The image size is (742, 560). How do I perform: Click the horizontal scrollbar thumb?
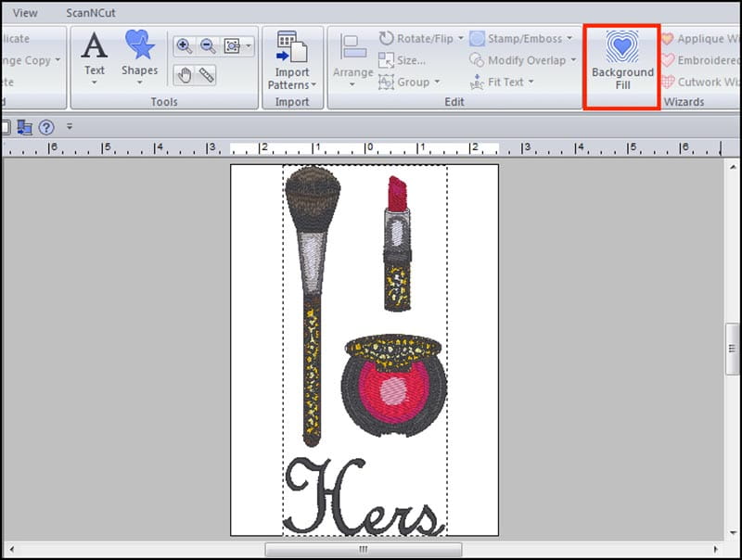coord(363,549)
